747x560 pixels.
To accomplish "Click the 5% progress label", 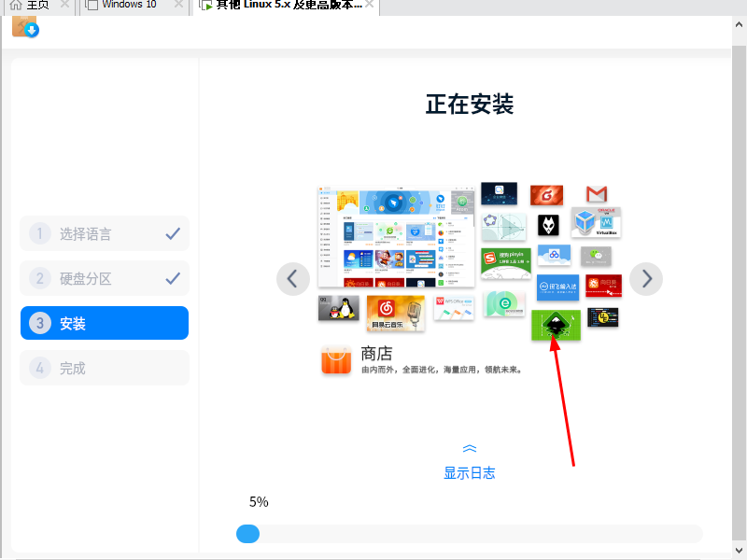I will coord(259,502).
